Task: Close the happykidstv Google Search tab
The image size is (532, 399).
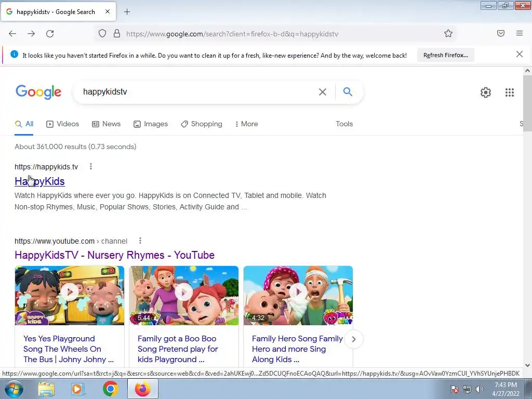Action: tap(108, 11)
